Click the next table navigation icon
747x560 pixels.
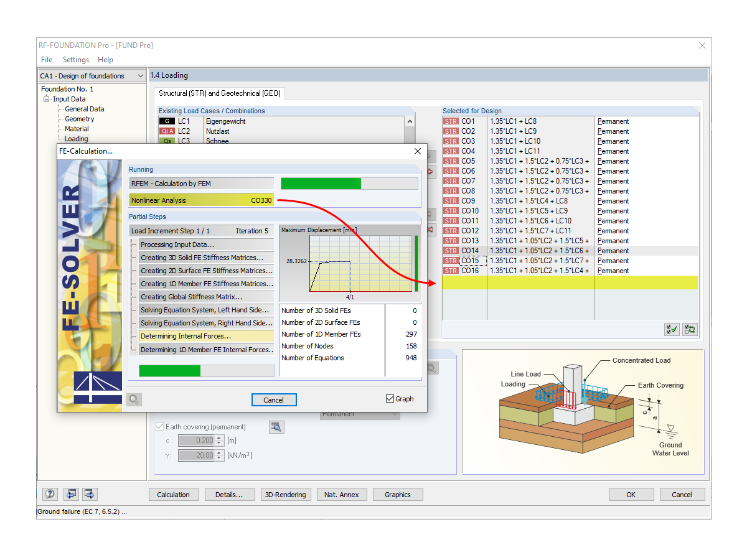click(x=89, y=493)
